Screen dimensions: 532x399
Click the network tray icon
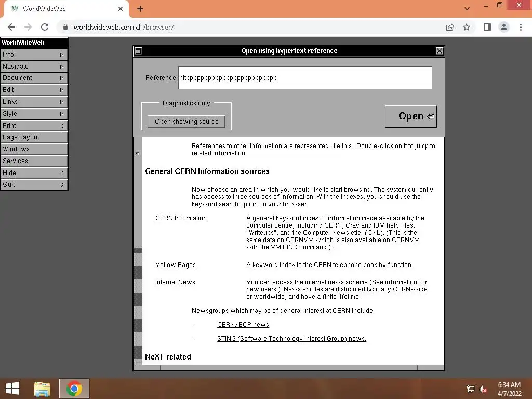click(x=471, y=389)
